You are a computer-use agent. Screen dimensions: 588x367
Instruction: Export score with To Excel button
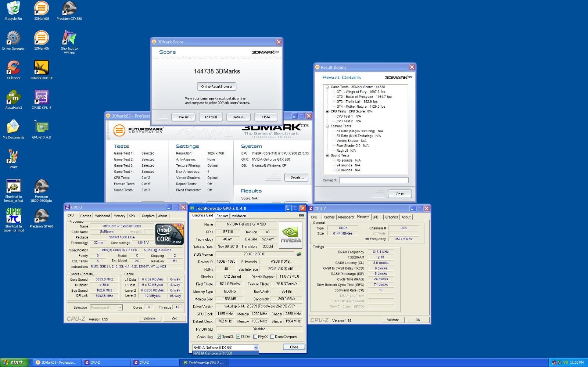tap(211, 117)
